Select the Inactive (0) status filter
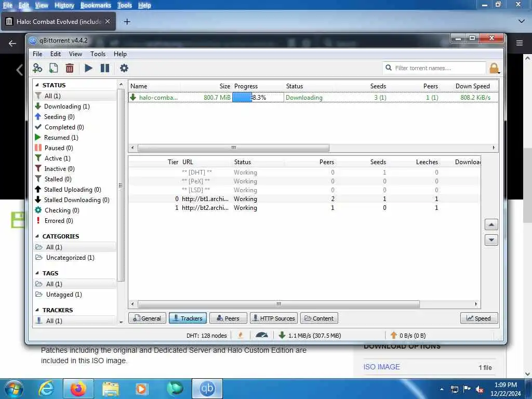Screen dimensions: 532x399 point(59,169)
